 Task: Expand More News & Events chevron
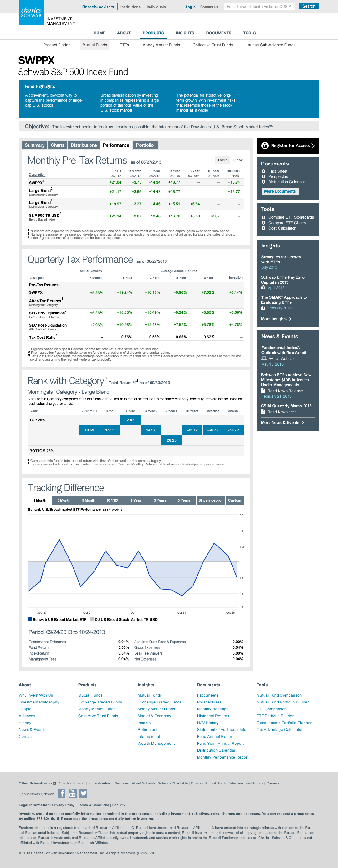(x=303, y=423)
